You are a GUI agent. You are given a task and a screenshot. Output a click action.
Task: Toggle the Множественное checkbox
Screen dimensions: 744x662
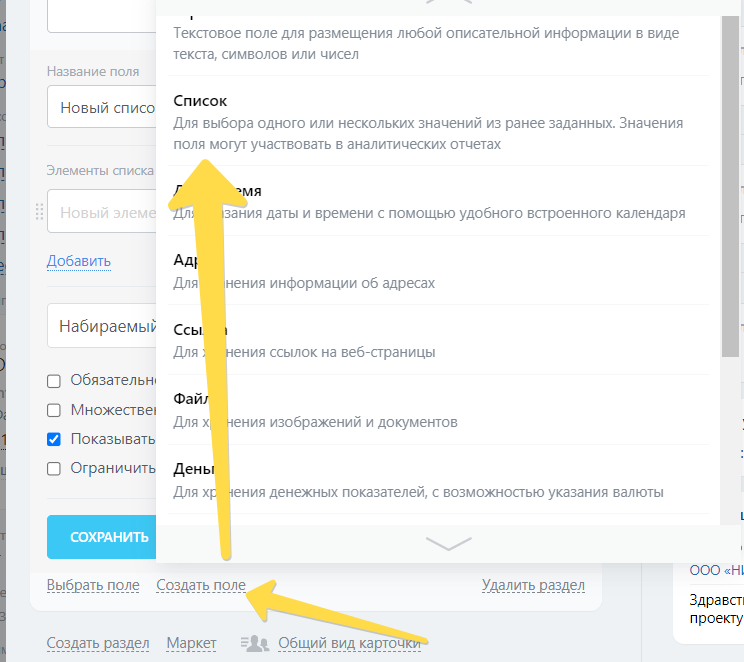pos(54,410)
